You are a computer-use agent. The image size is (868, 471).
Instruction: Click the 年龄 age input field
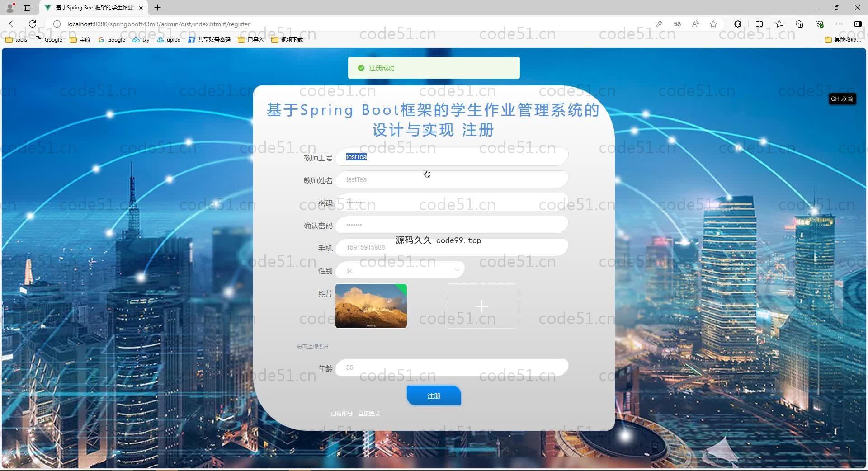[452, 367]
